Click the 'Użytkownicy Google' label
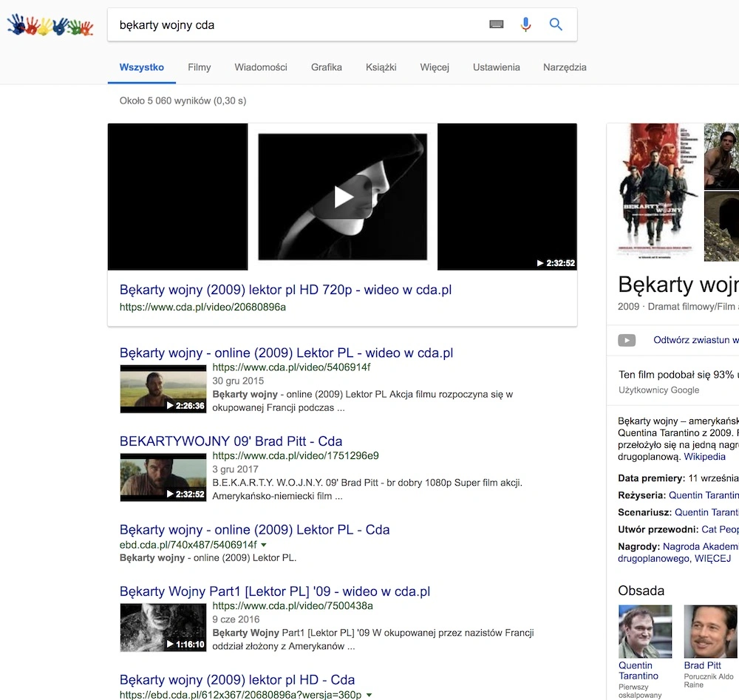Viewport: 739px width, 700px height. point(659,390)
